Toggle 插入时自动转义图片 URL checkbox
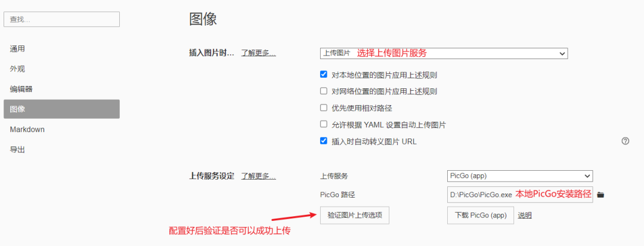The image size is (644, 246). pos(323,141)
